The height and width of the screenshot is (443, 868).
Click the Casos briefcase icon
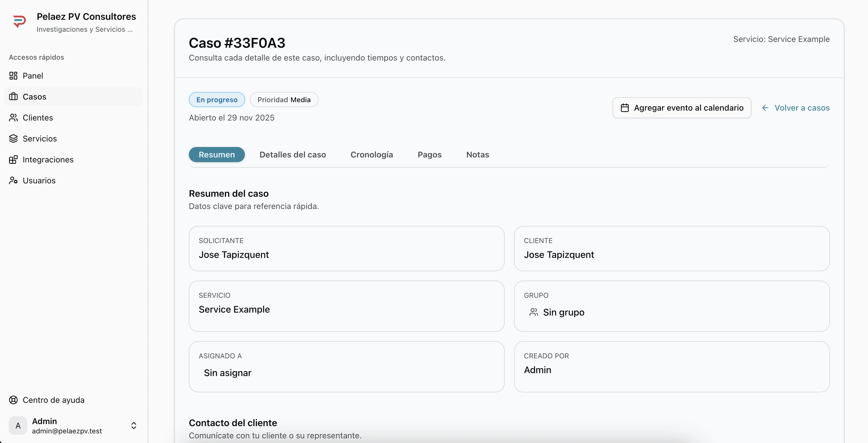click(13, 97)
